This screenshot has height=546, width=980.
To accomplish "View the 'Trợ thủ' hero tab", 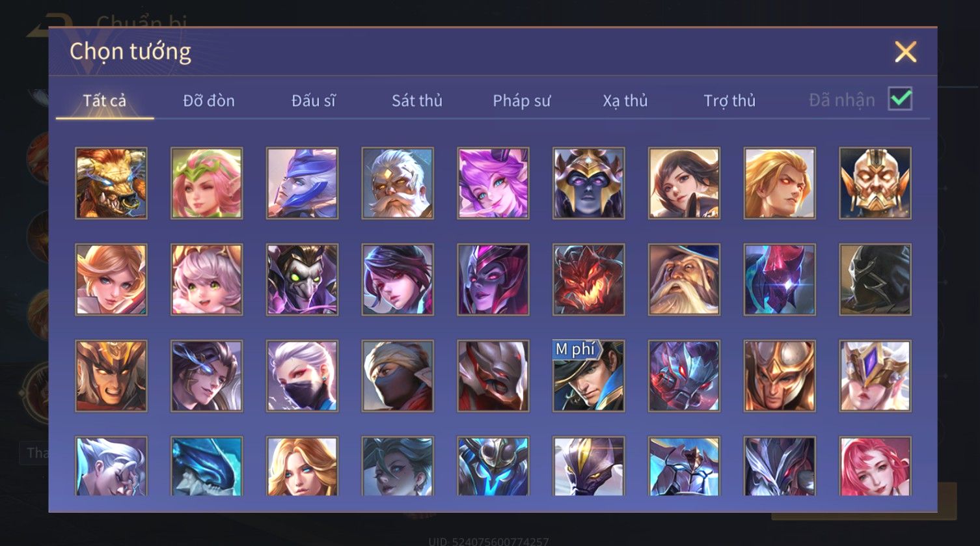I will [x=729, y=101].
